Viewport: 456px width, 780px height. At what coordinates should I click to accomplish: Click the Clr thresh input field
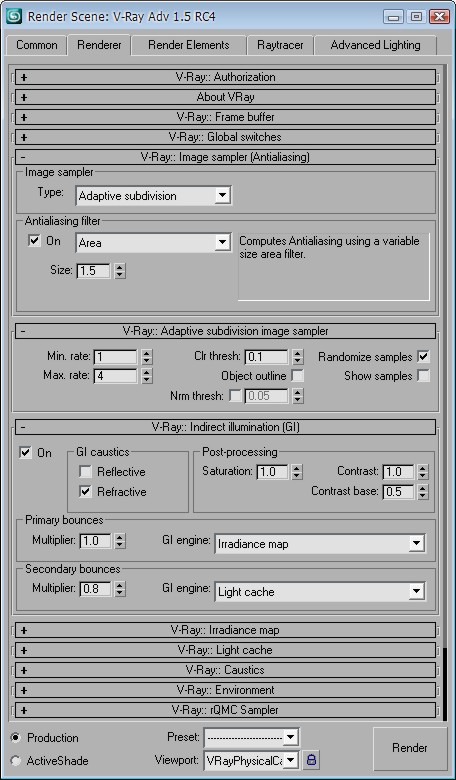267,357
